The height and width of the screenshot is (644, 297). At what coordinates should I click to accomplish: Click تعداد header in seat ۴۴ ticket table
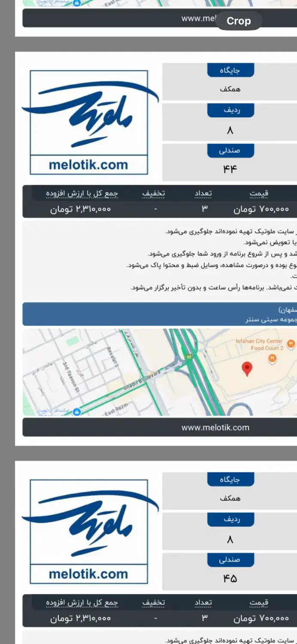point(203,194)
